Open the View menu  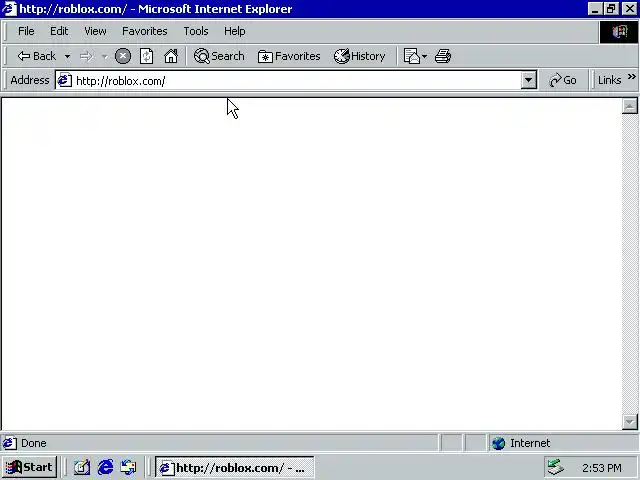pos(95,31)
